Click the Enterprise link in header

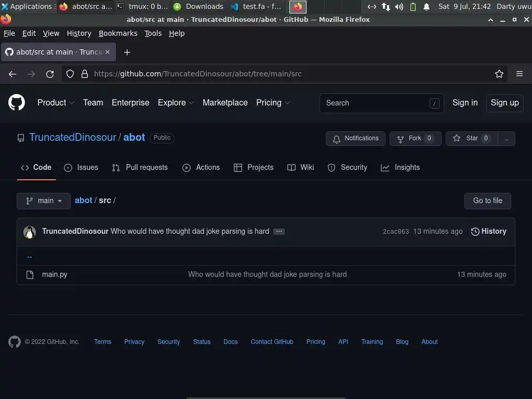pyautogui.click(x=130, y=102)
